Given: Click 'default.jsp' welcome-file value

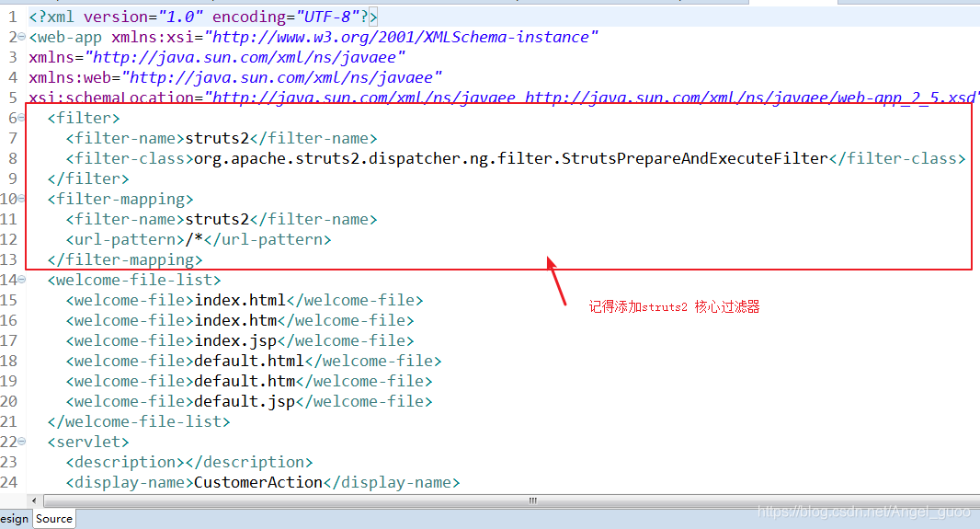Looking at the screenshot, I should coord(245,401).
